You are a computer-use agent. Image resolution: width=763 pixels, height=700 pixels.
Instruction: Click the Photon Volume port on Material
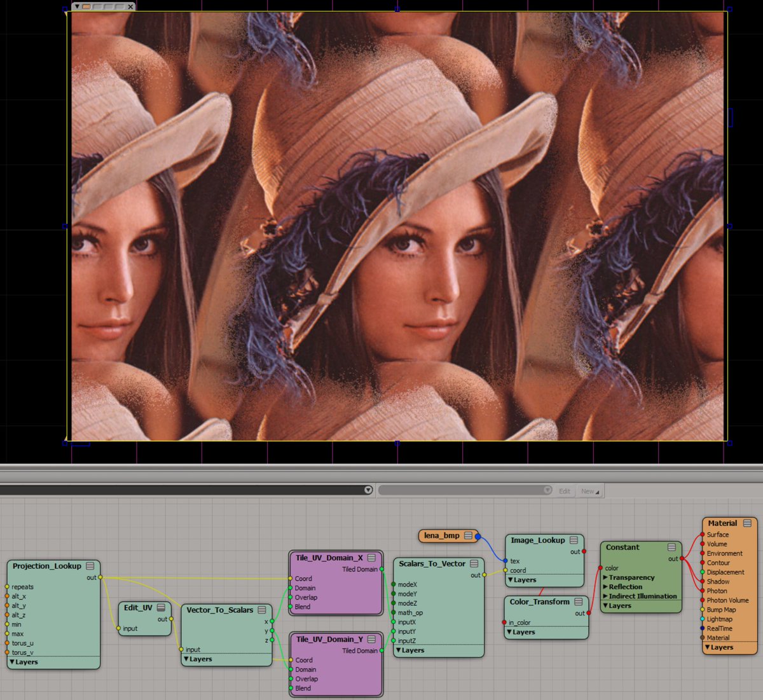[x=703, y=600]
